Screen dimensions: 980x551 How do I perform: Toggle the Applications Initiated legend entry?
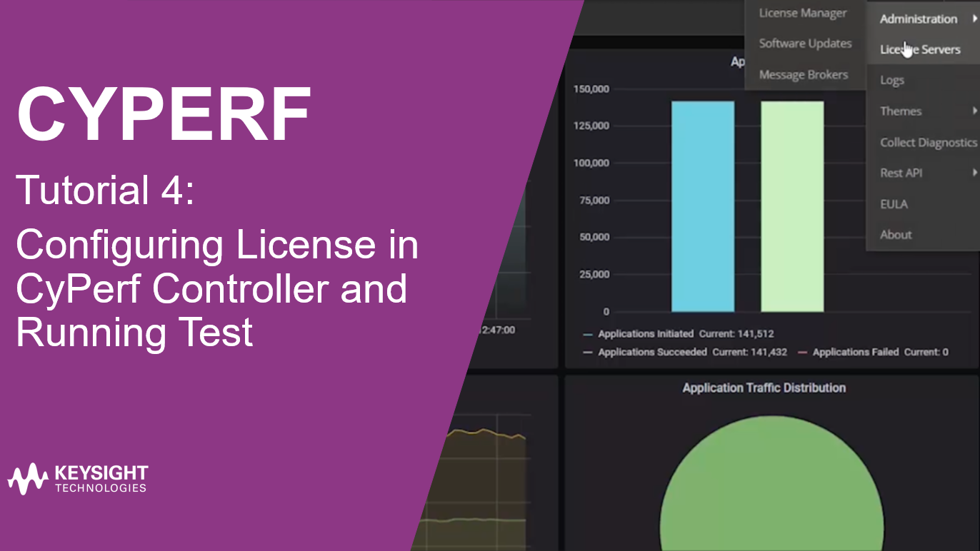pyautogui.click(x=679, y=334)
